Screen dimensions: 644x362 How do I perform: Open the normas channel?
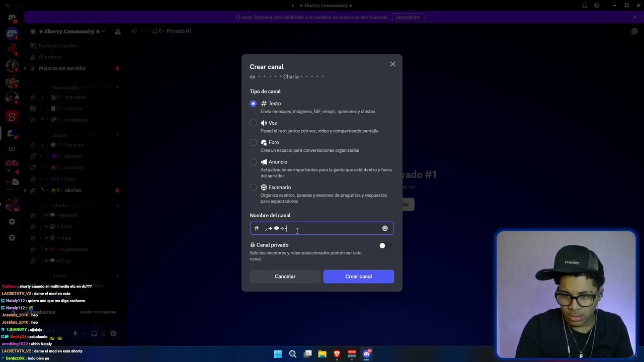pyautogui.click(x=74, y=109)
